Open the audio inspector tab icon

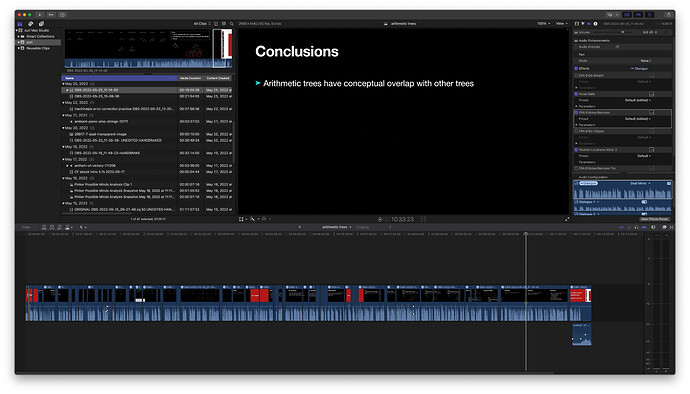(589, 24)
